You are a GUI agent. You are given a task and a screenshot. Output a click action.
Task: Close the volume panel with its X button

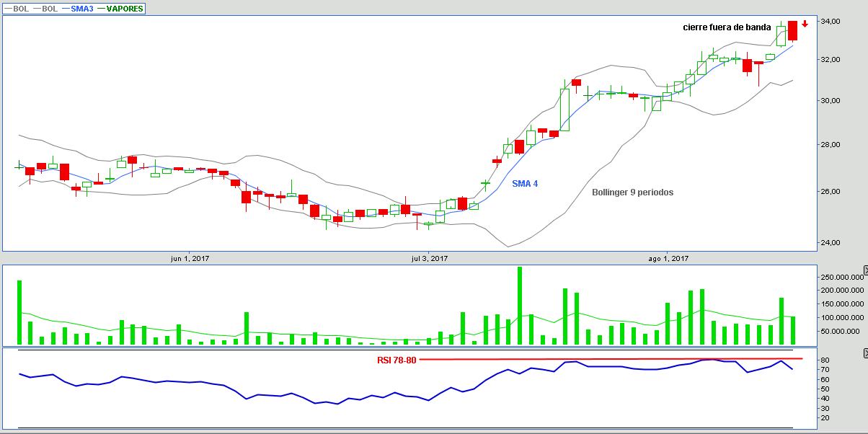tap(865, 269)
